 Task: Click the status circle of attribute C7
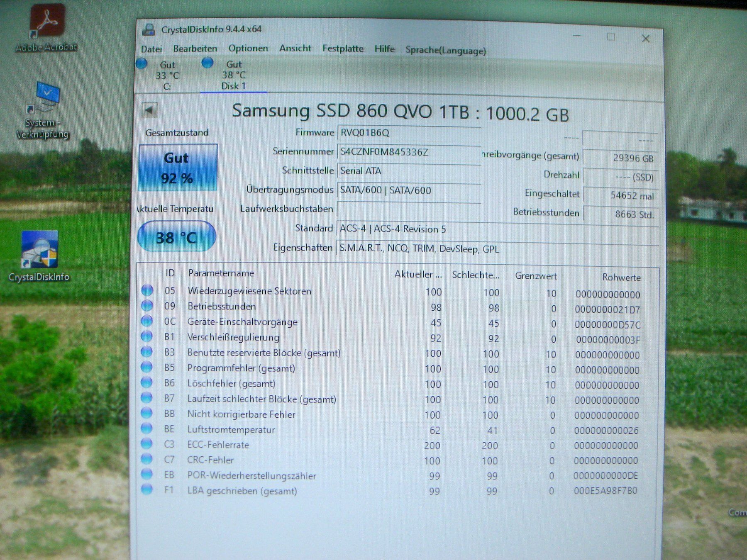click(146, 459)
